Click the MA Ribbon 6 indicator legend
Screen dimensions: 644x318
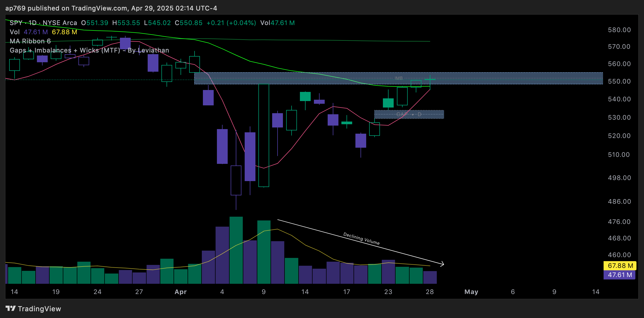point(30,41)
